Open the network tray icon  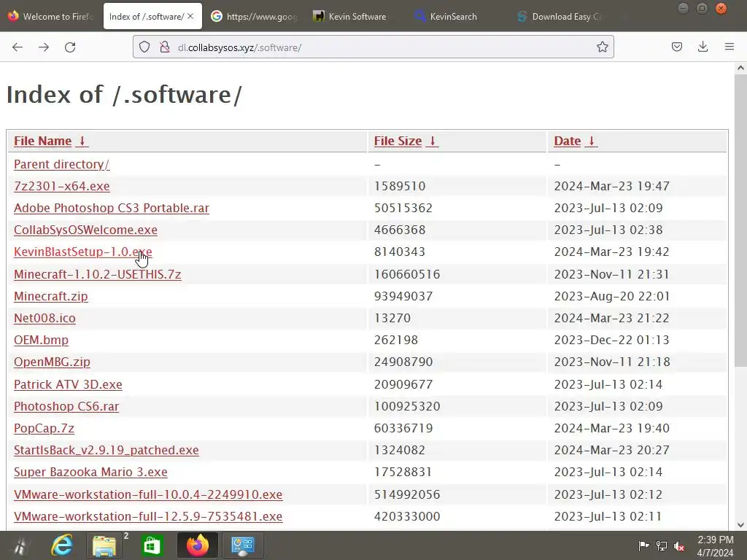point(661,546)
